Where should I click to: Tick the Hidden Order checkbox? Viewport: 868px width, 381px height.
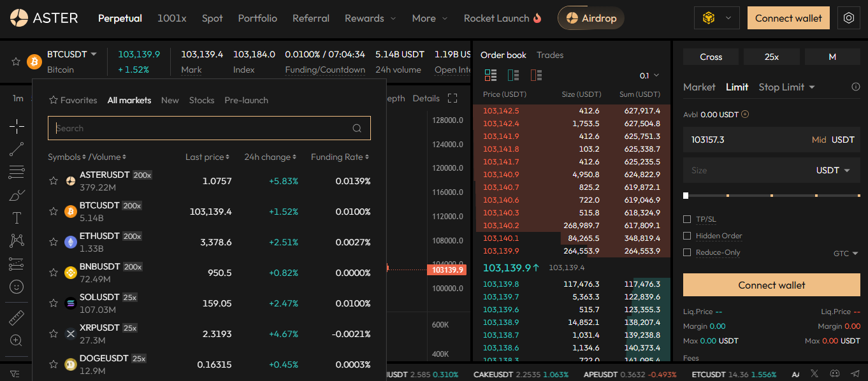pos(687,236)
